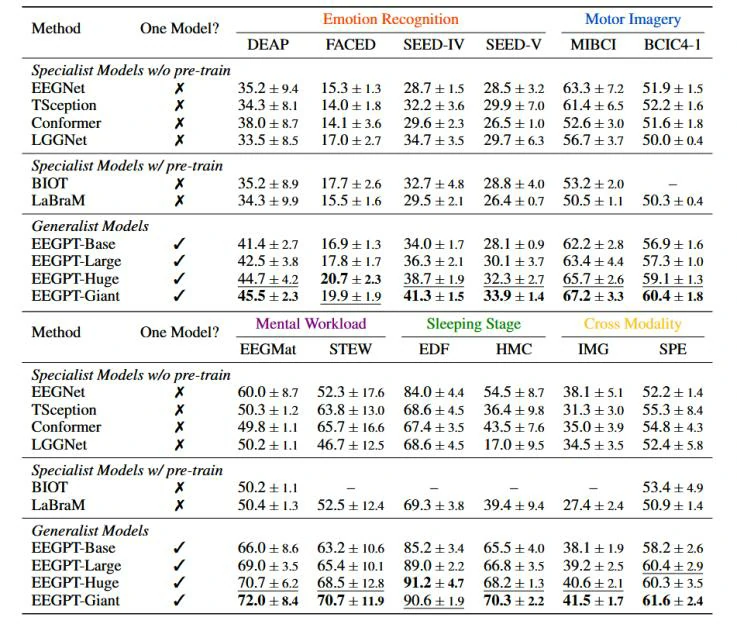Click the check mark for EEGPT-Huge in lower table
Image resolution: width=737 pixels, height=631 pixels.
(179, 583)
